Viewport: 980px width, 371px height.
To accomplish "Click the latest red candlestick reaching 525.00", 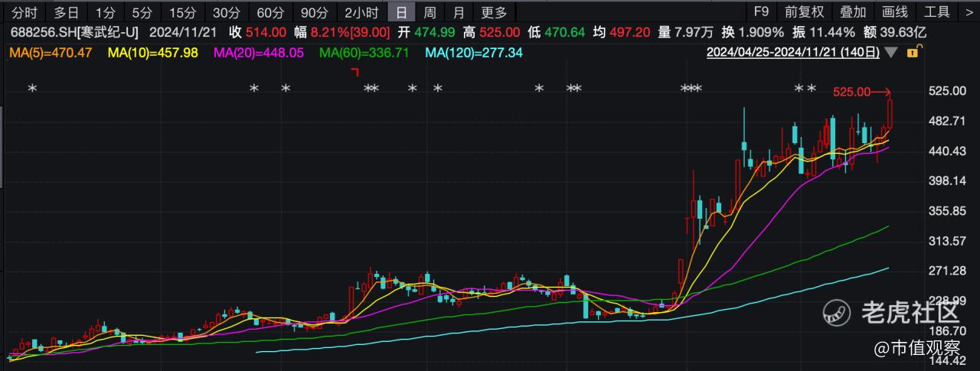I will click(x=890, y=112).
